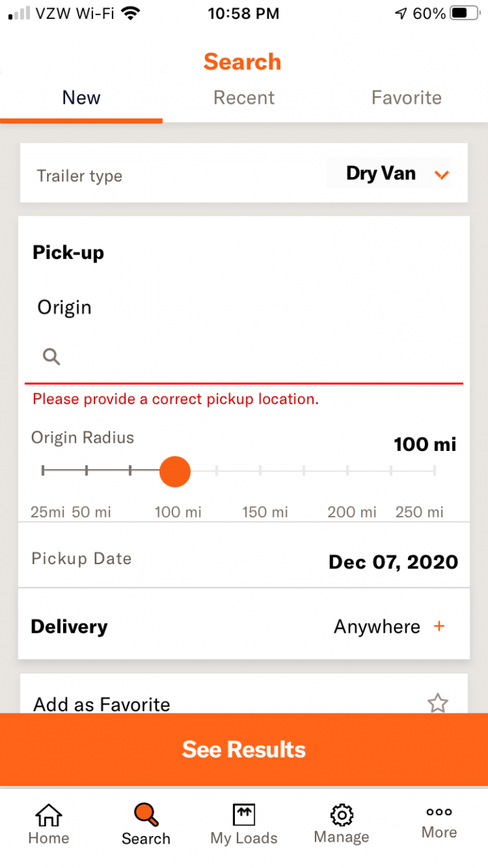This screenshot has width=488, height=868.
Task: Click the 250 mi mark on radius slider
Action: [434, 471]
